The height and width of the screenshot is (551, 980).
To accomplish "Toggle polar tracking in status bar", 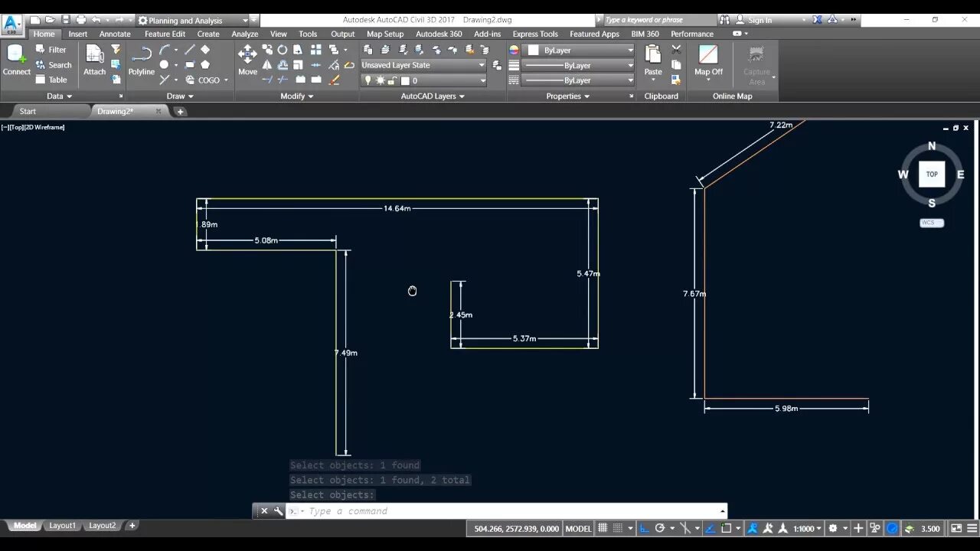I will pyautogui.click(x=660, y=528).
